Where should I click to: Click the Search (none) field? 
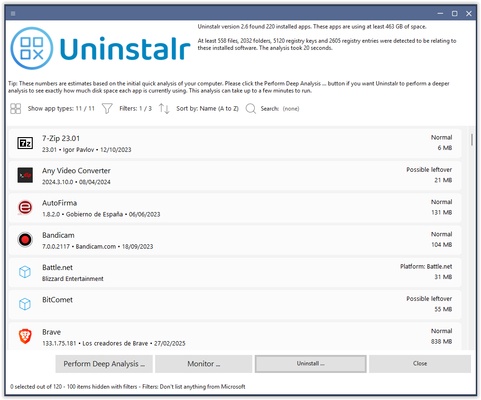(280, 109)
